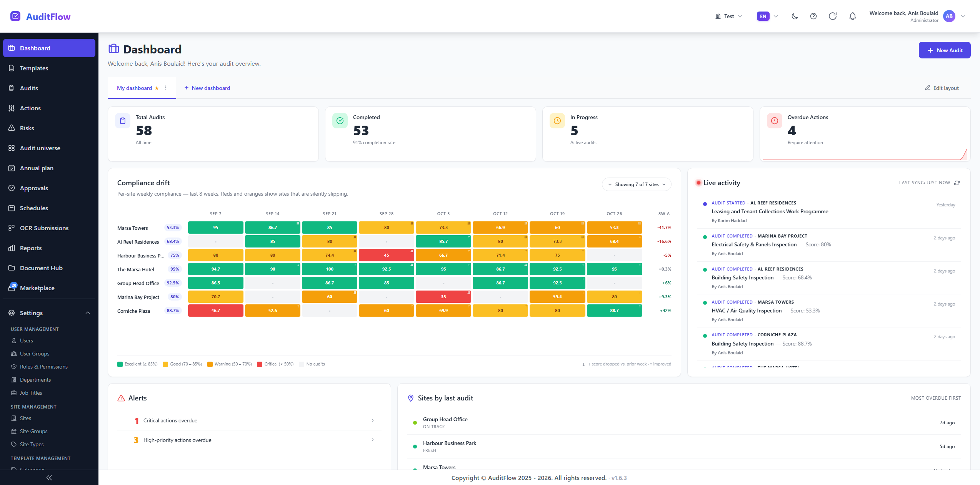Open the Showing 7 of 7 sites filter
980x485 pixels.
[637, 184]
